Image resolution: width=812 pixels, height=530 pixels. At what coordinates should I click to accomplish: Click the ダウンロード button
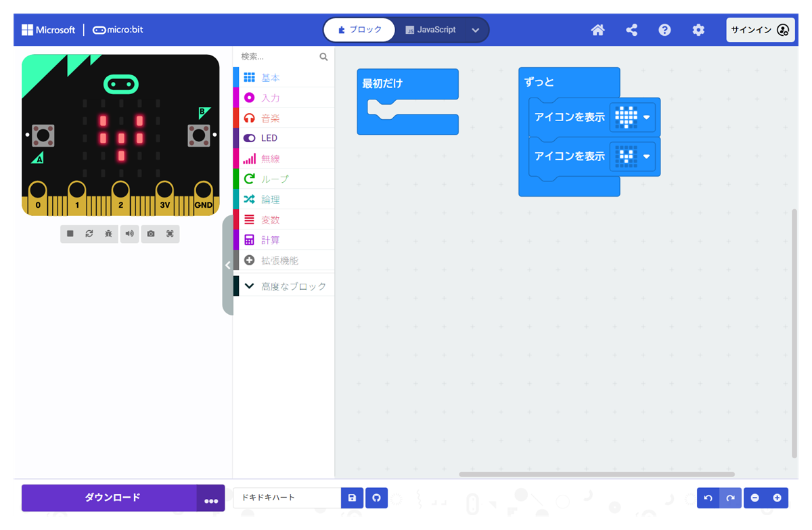coord(109,498)
